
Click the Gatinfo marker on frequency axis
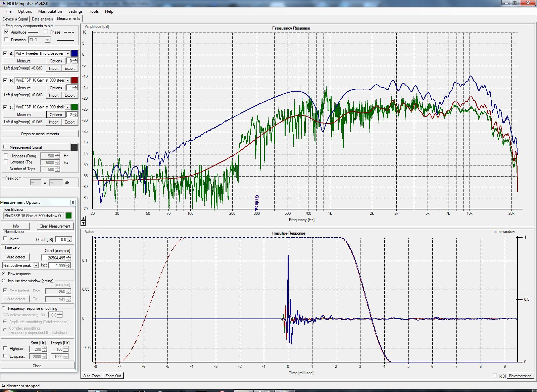click(x=257, y=202)
